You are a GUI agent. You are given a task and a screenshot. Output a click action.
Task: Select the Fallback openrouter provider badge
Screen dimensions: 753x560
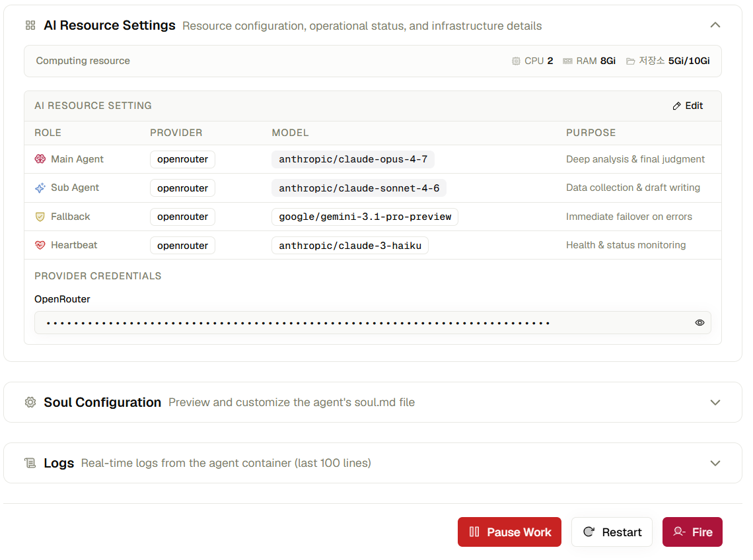click(x=182, y=217)
